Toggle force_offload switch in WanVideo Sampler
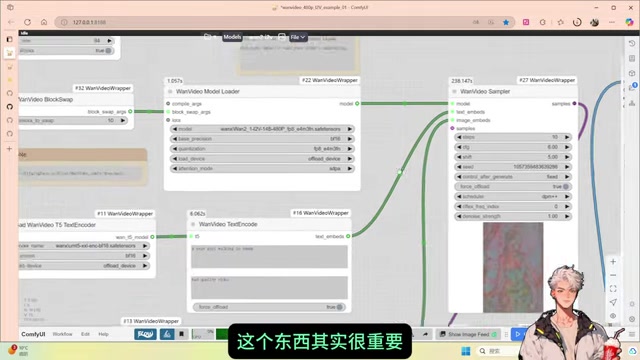This screenshot has height=360, width=640. pyautogui.click(x=566, y=187)
